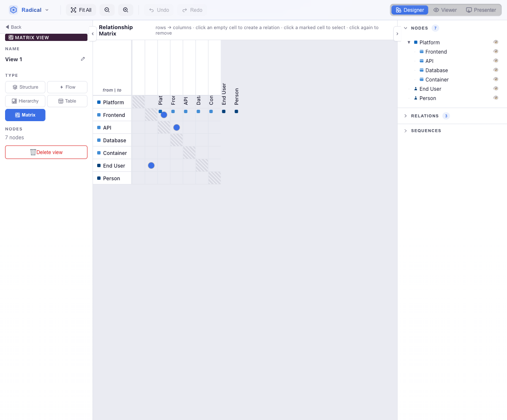Collapse the Platform tree node
507x420 pixels.
pos(409,42)
